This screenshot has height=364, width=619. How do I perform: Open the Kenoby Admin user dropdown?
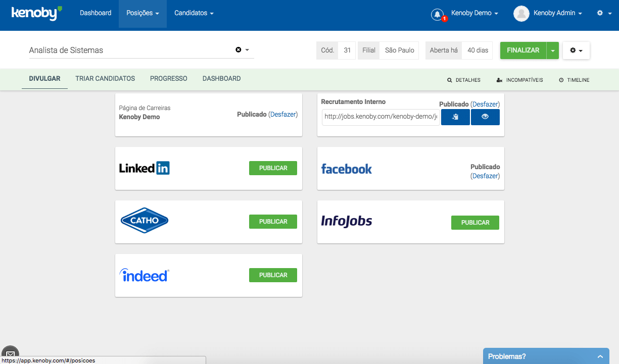click(558, 13)
